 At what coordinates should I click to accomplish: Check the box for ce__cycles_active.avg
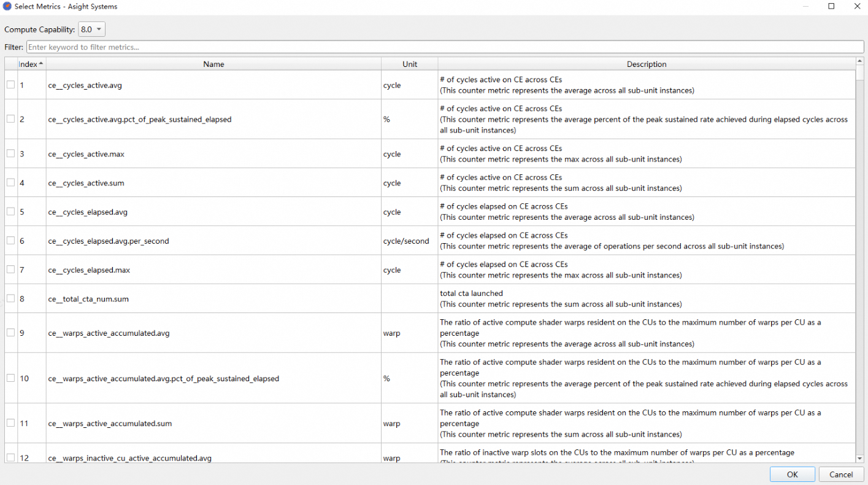pos(10,85)
